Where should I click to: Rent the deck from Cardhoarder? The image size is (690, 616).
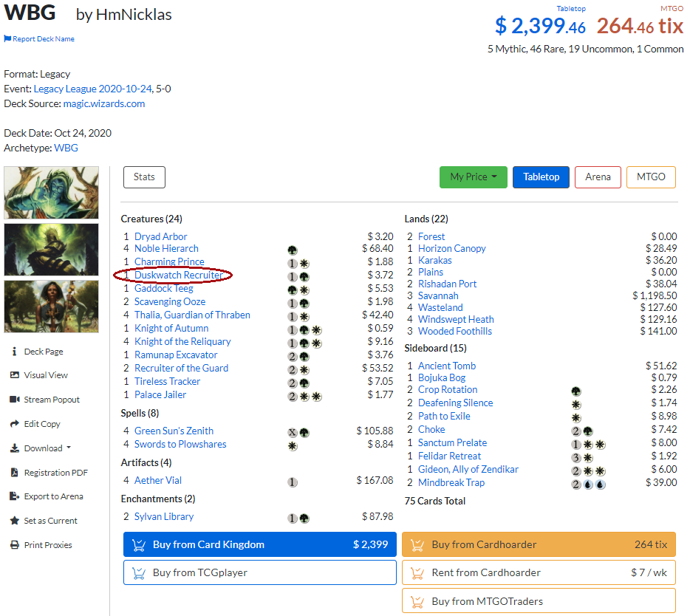click(x=539, y=573)
